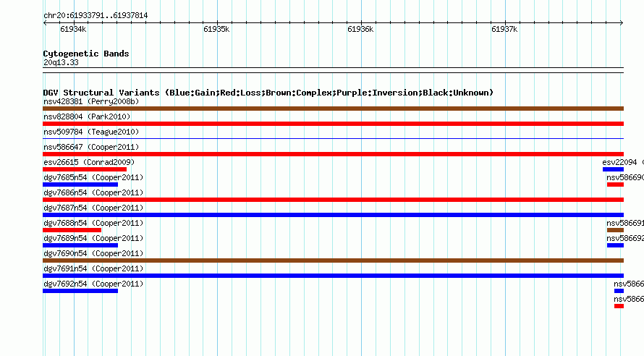Select the Cytogenetic Bands track title
Screen dimensions: 644x356
pos(86,54)
